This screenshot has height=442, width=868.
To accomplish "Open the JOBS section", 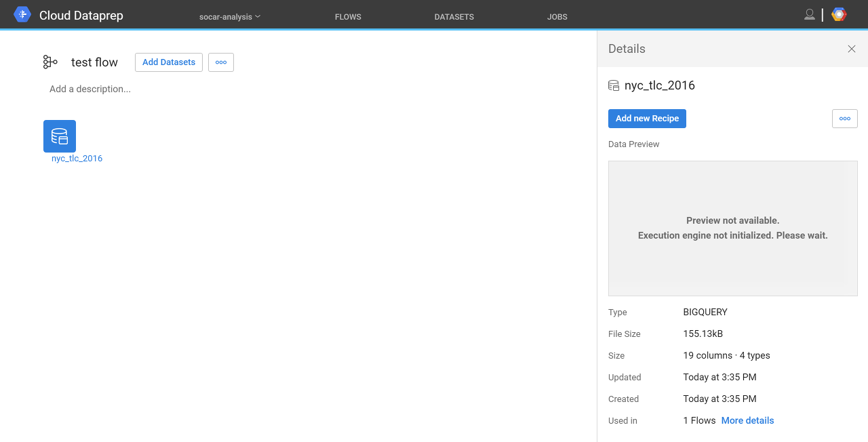I will tap(557, 16).
